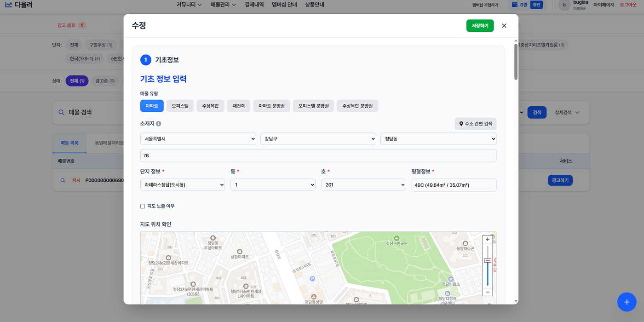Screen dimensions: 644x322
Task: Expand the 단지 정보 라테라스청담 dropdown
Action: (x=182, y=185)
